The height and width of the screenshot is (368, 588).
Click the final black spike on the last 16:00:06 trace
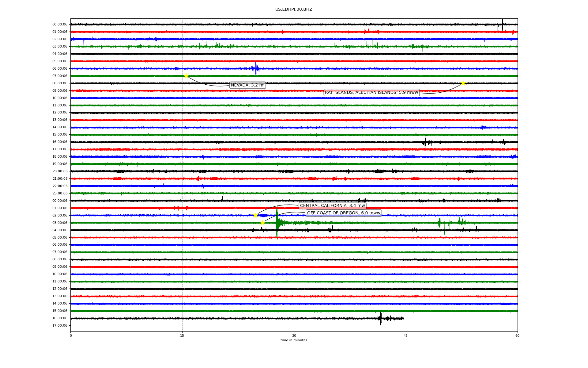pos(381,318)
